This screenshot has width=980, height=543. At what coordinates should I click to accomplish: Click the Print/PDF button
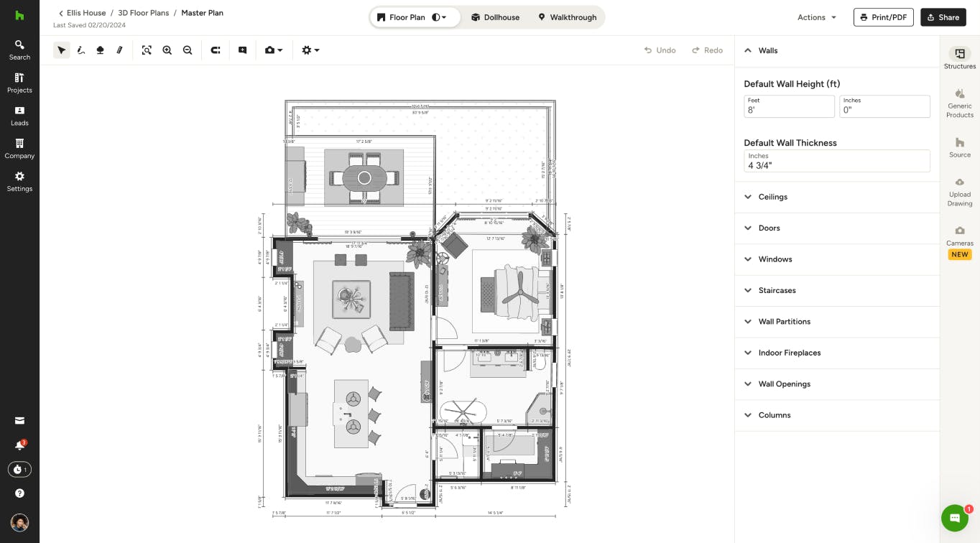point(884,17)
